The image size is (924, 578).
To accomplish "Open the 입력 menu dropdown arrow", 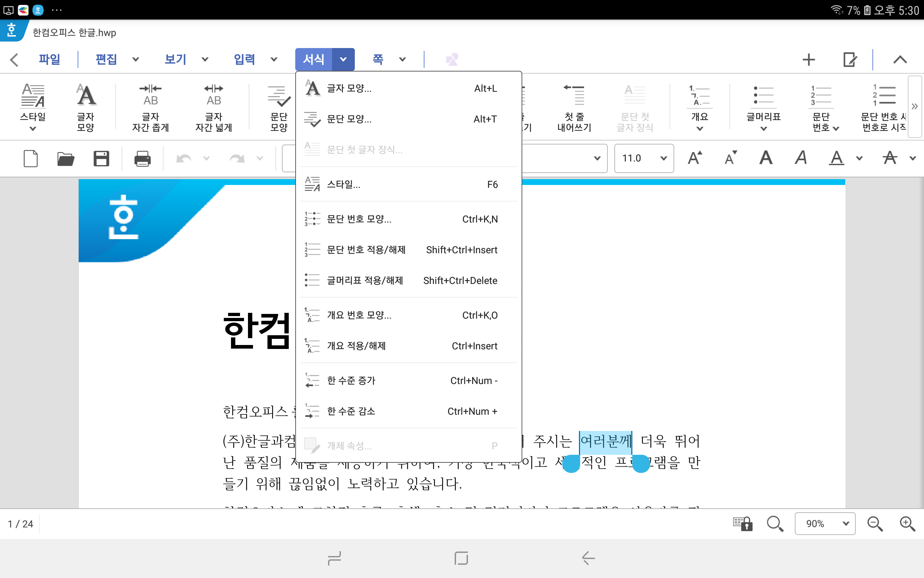I will click(274, 59).
